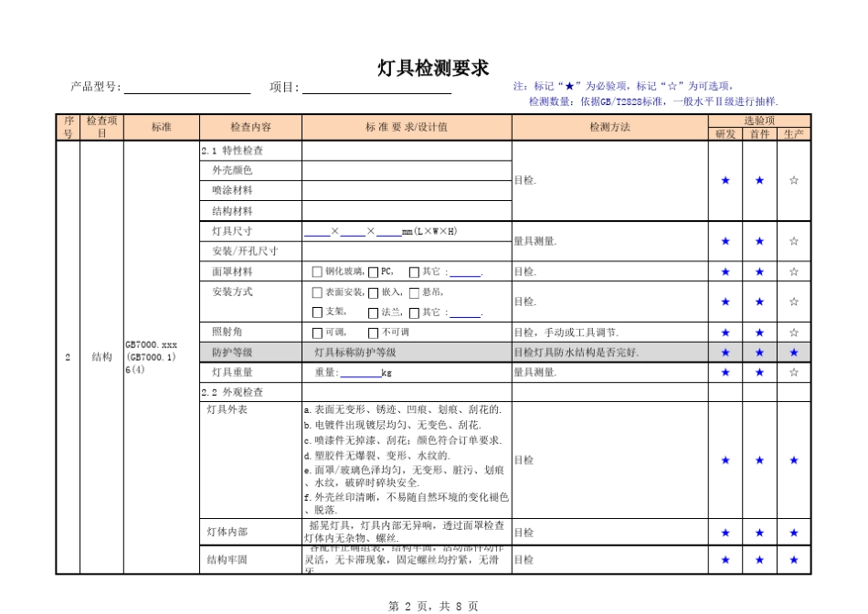Click the 外壳颜色 design value cell
The image size is (868, 614).
click(x=407, y=171)
